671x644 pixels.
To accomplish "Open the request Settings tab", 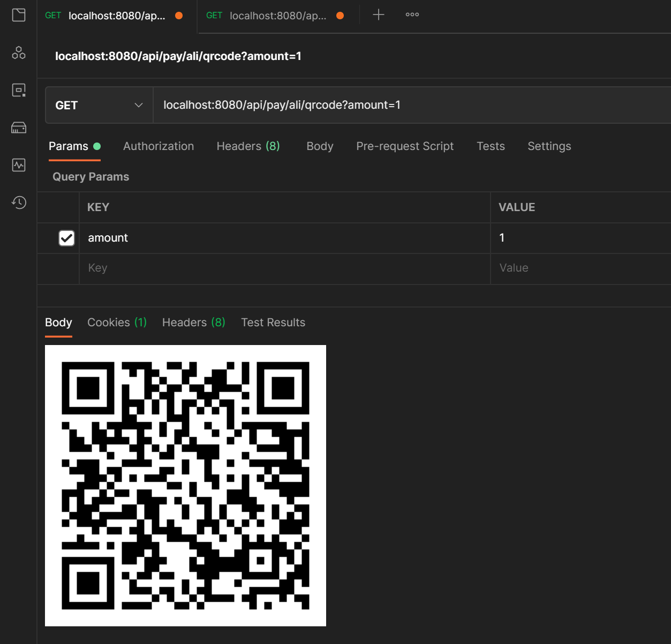I will point(549,146).
